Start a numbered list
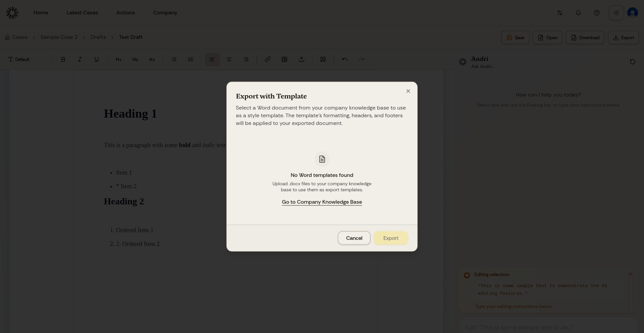The width and height of the screenshot is (644, 333). click(x=190, y=59)
